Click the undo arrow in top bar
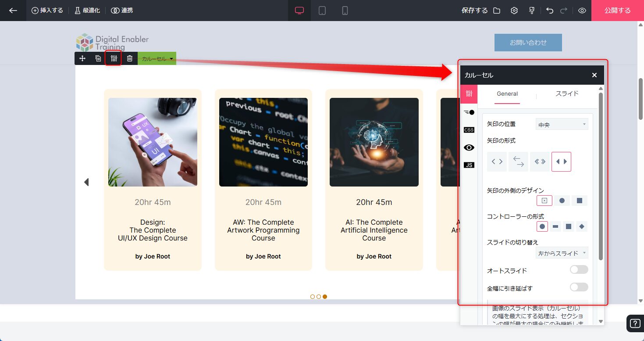644x341 pixels. click(x=550, y=11)
